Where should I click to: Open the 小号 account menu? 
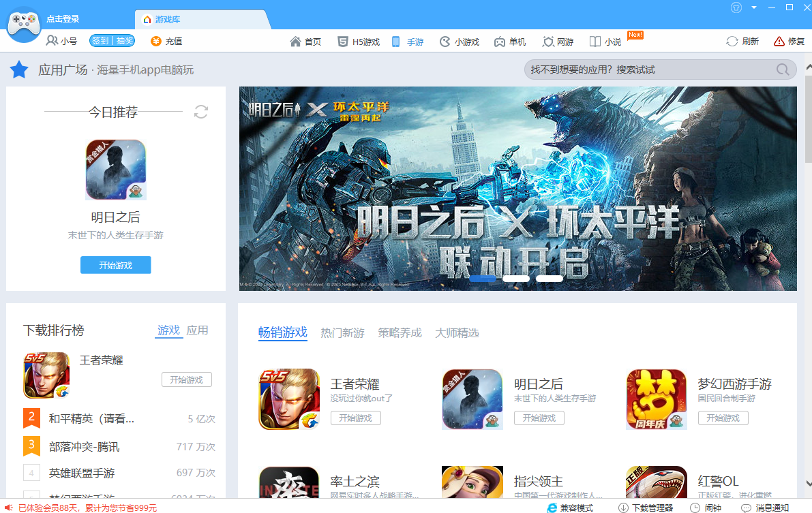[61, 41]
